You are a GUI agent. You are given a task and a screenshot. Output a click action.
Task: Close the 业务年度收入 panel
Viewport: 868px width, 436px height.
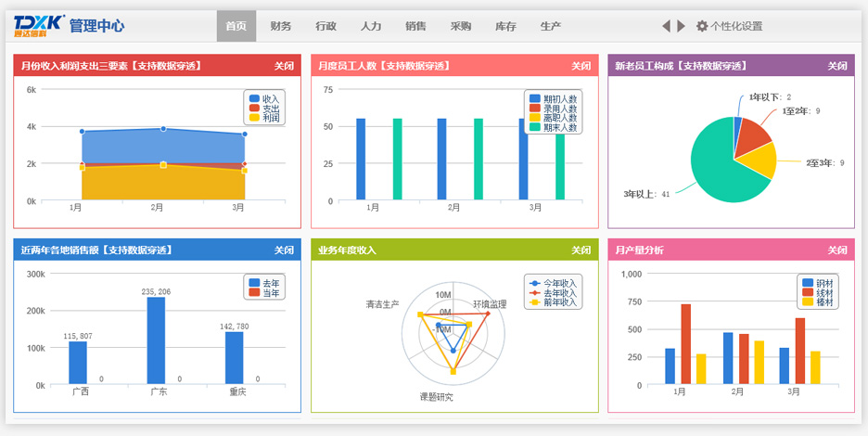click(581, 250)
